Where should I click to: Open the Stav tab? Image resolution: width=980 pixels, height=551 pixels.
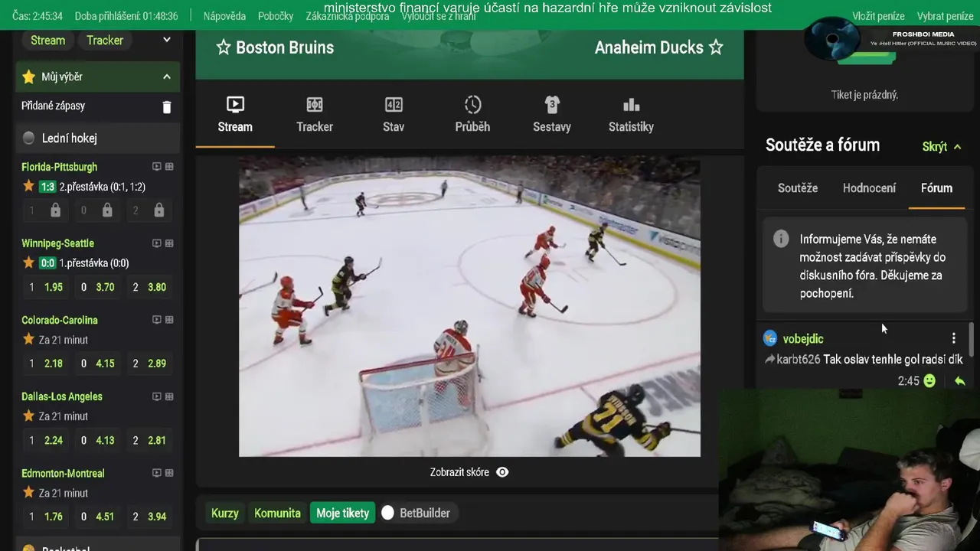point(394,115)
